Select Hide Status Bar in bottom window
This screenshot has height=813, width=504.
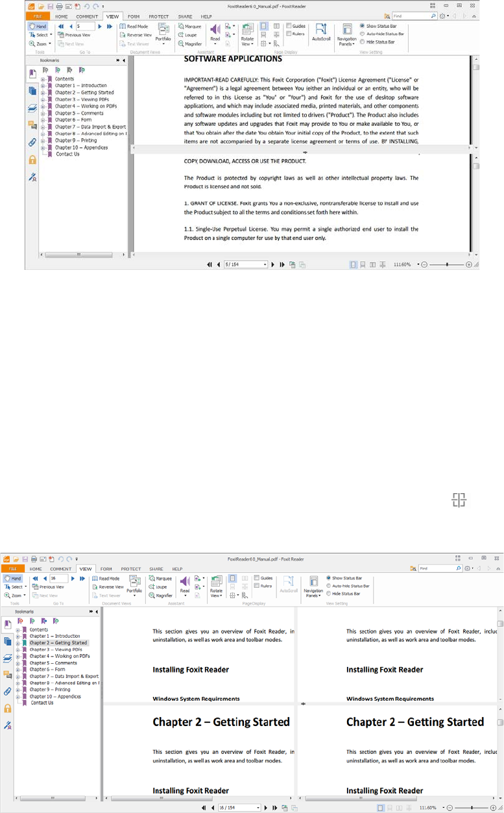pyautogui.click(x=344, y=593)
